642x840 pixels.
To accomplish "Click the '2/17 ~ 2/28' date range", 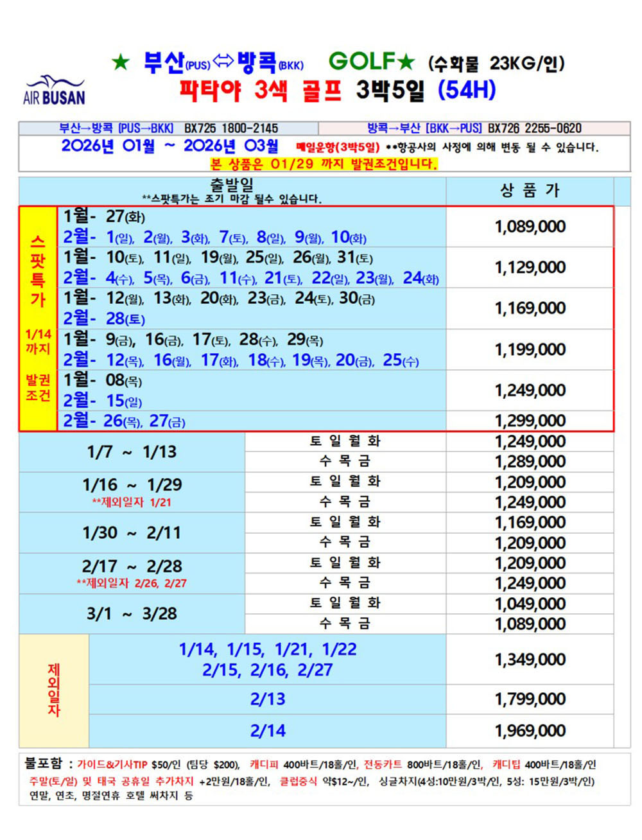I will [132, 566].
